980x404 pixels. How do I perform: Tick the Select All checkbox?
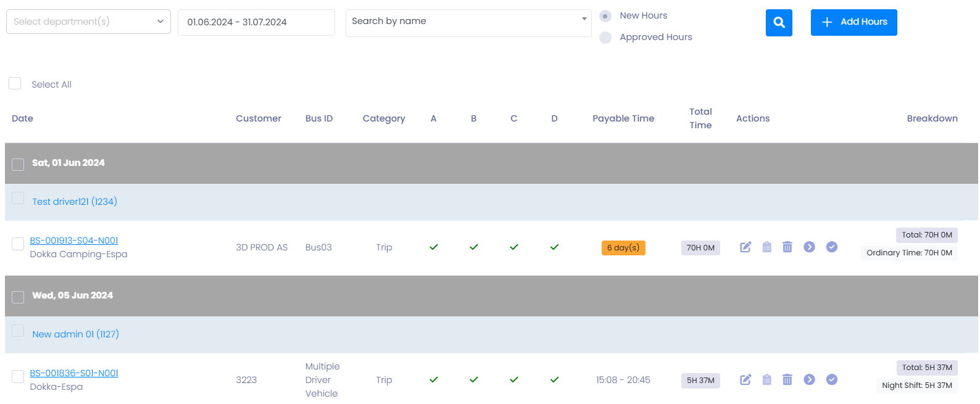15,84
